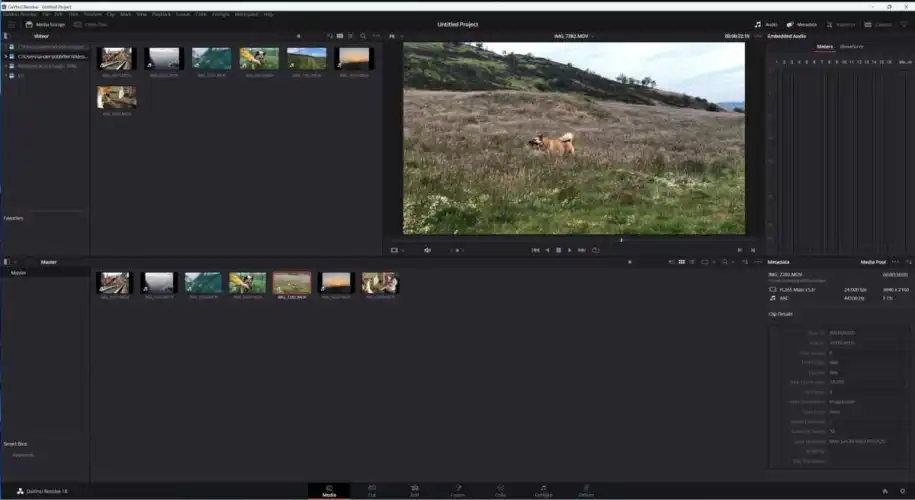Image resolution: width=915 pixels, height=500 pixels.
Task: Open the viewer Fit zoom dropdown
Action: click(x=394, y=36)
